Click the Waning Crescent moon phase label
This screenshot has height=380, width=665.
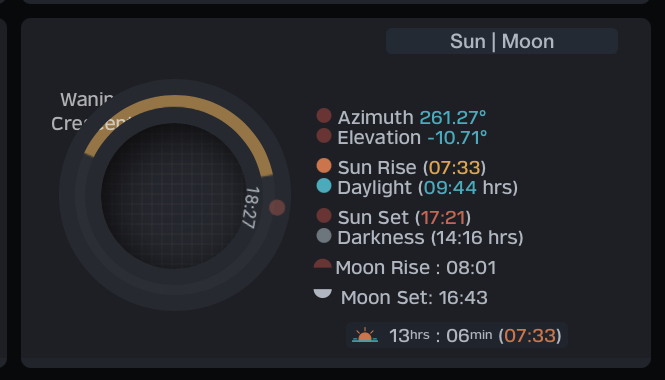tap(87, 112)
